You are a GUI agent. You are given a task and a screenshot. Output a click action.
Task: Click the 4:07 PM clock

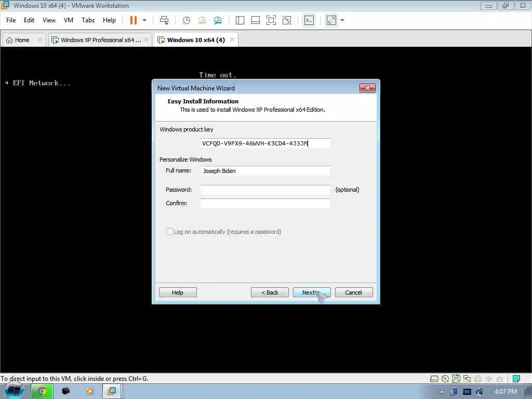click(x=506, y=392)
